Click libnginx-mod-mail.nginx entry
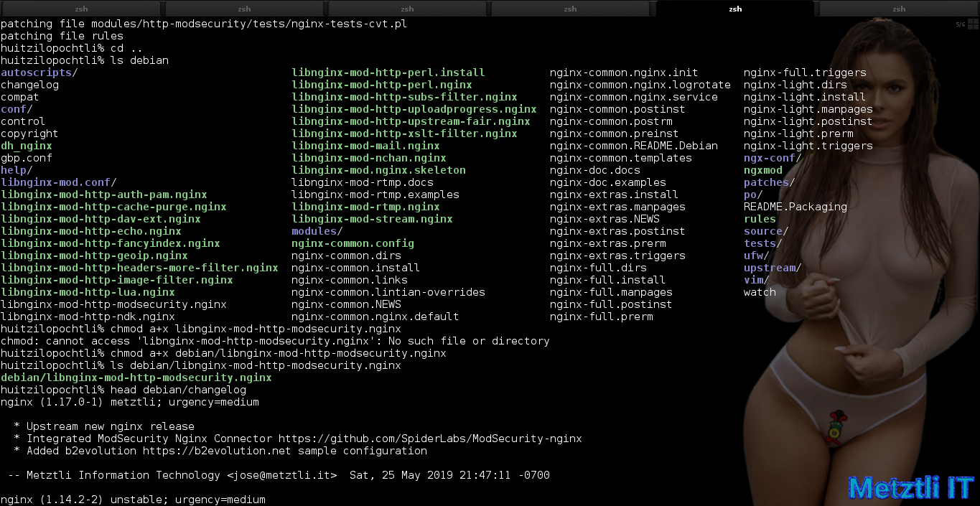980x506 pixels. click(365, 146)
